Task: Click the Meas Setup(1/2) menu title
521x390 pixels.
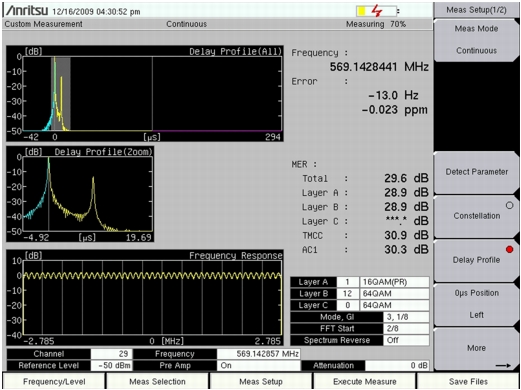Action: [476, 10]
